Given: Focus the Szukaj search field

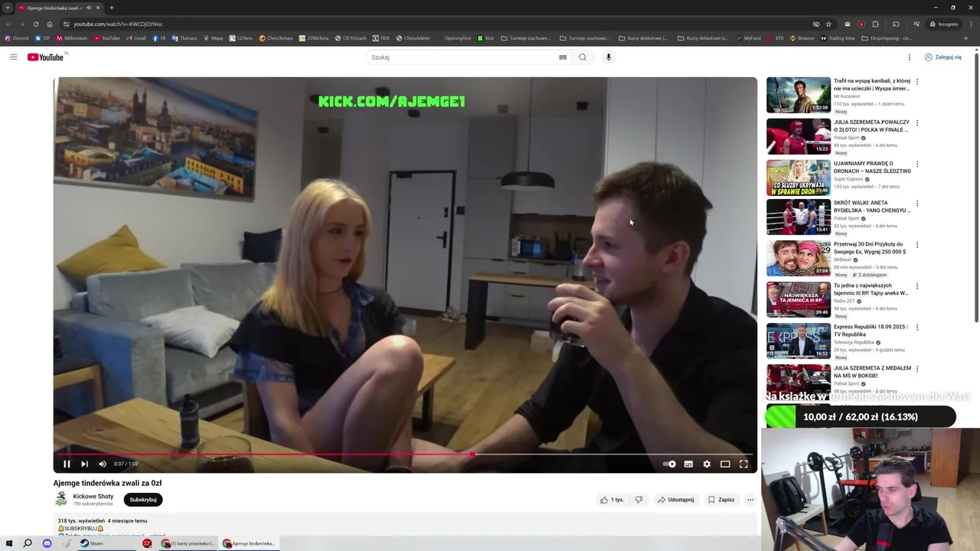Looking at the screenshot, I should (x=461, y=57).
